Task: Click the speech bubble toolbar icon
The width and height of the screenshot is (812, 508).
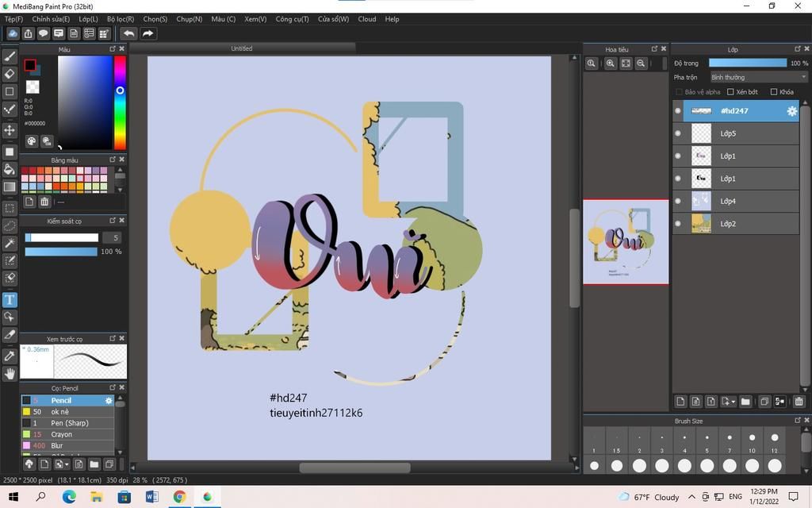Action: [43, 33]
